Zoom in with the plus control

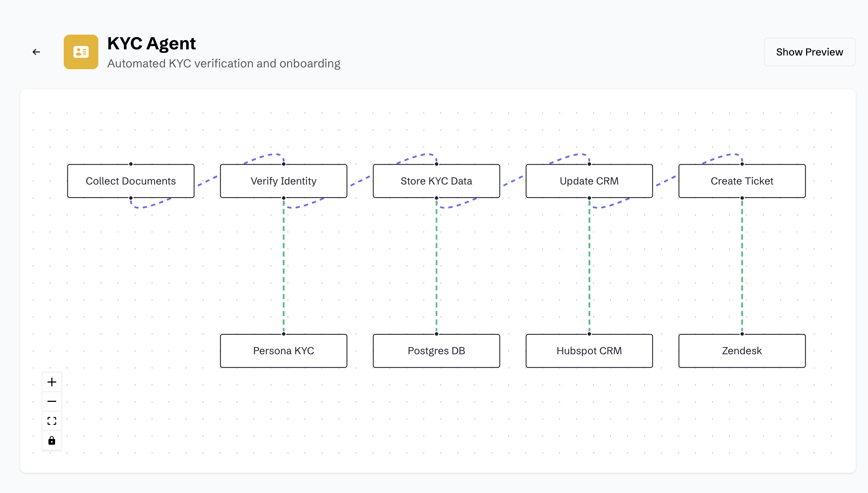[x=52, y=382]
